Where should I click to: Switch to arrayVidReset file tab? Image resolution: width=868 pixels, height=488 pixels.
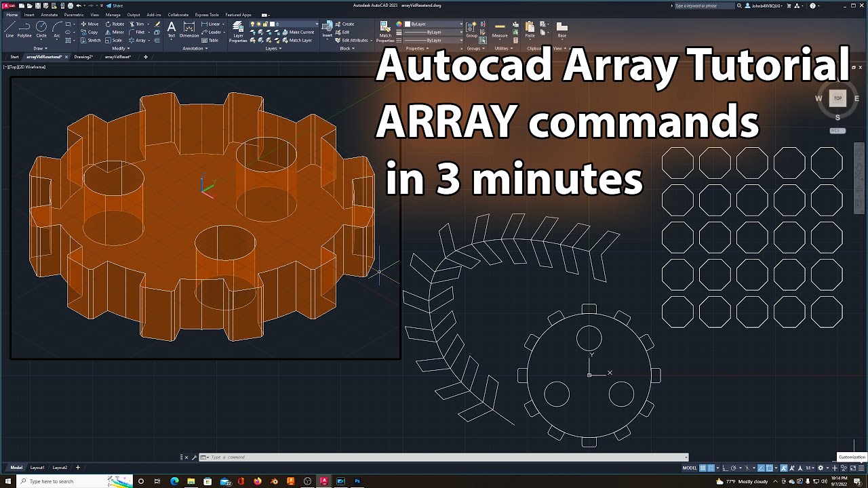click(x=117, y=57)
